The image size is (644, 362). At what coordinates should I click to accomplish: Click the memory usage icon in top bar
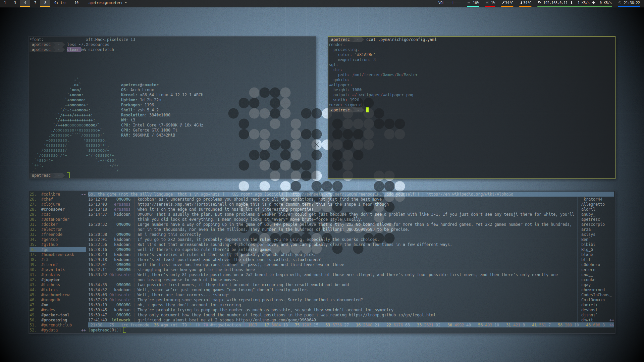(x=469, y=3)
